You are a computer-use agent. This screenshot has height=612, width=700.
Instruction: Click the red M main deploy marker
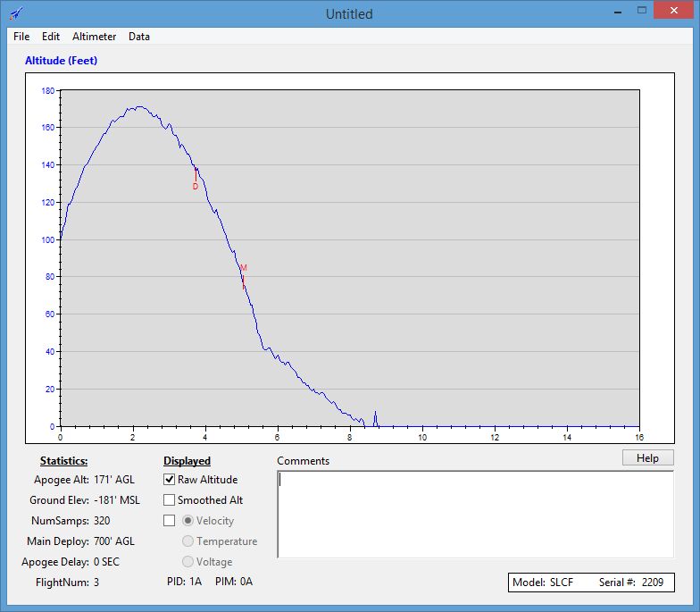pyautogui.click(x=243, y=268)
